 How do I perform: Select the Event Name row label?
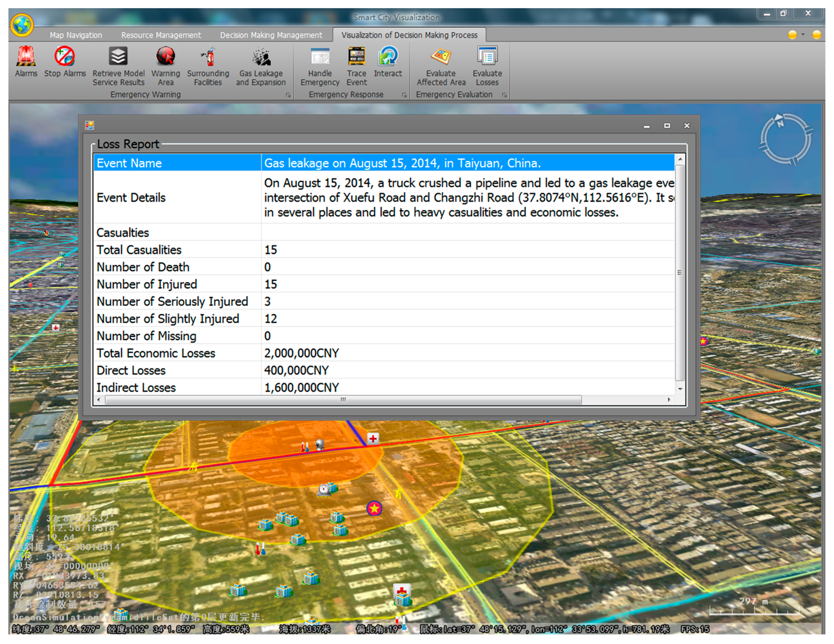pos(129,163)
